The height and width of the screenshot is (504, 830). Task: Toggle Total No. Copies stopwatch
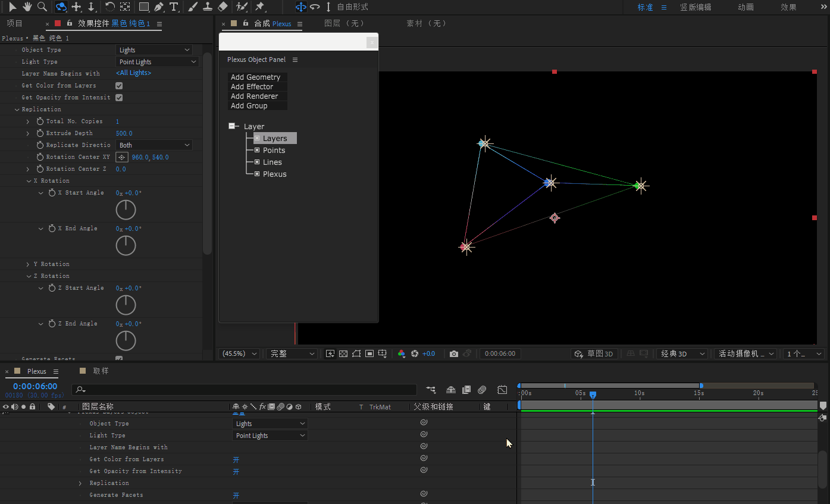[x=40, y=121]
